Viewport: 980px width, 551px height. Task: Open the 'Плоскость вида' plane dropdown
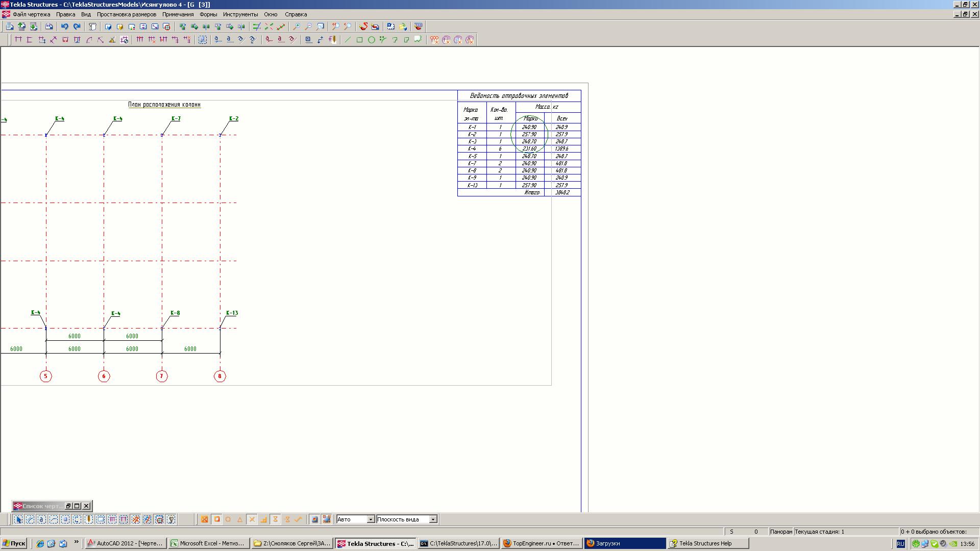coord(433,519)
